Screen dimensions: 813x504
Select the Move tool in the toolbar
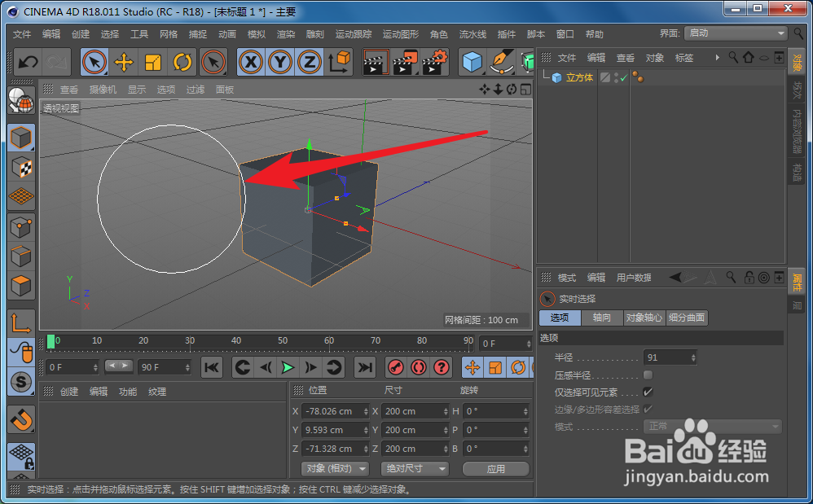[122, 62]
